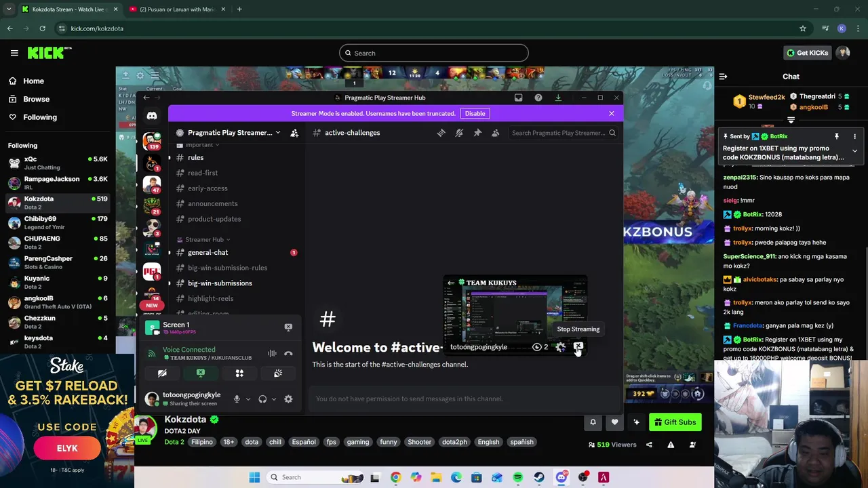
Task: Click Windows Start button
Action: coord(254,477)
